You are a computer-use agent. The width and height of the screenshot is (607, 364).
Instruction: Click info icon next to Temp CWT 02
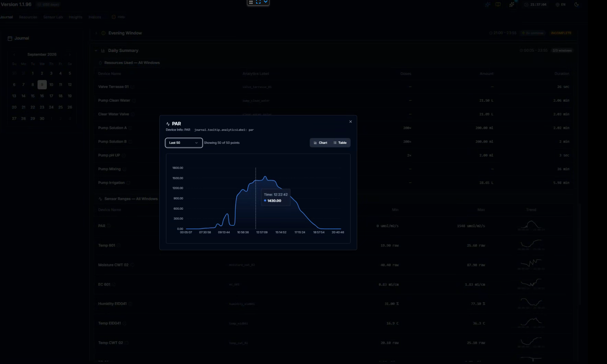pos(127,343)
